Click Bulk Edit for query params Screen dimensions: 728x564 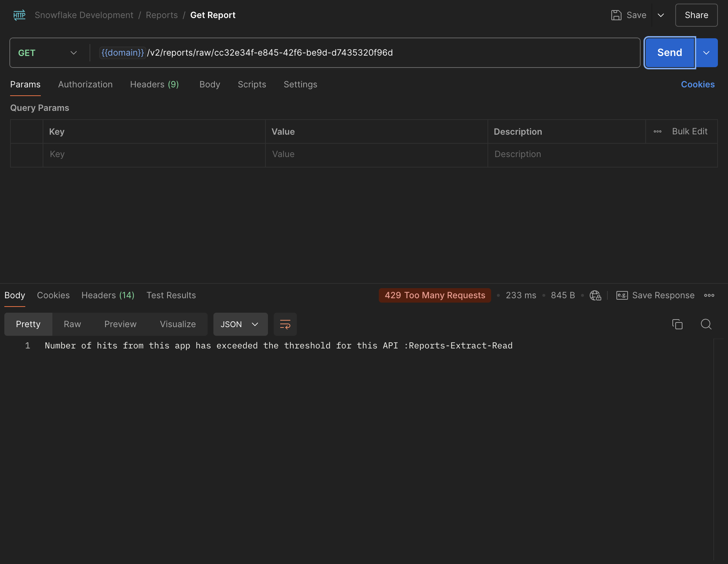tap(690, 131)
